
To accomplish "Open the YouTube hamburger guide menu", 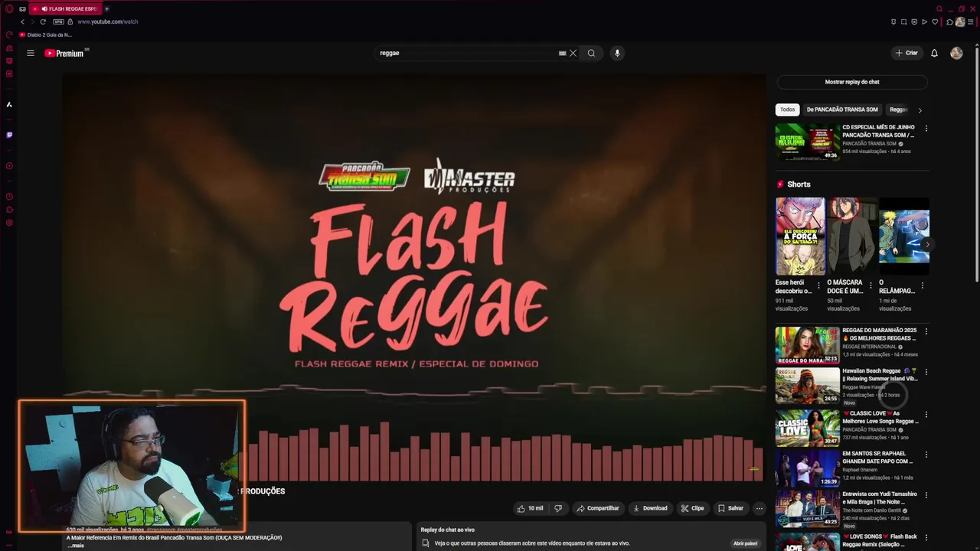I will click(30, 53).
